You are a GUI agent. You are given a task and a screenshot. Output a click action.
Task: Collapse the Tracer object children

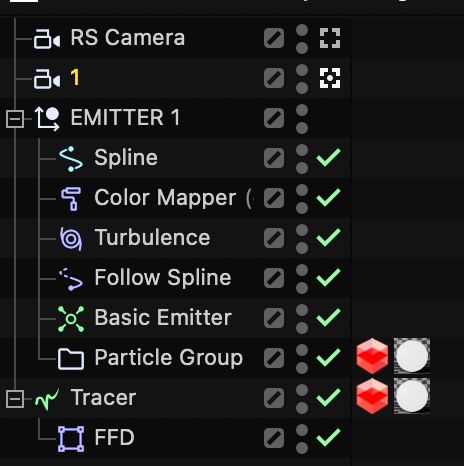15,399
